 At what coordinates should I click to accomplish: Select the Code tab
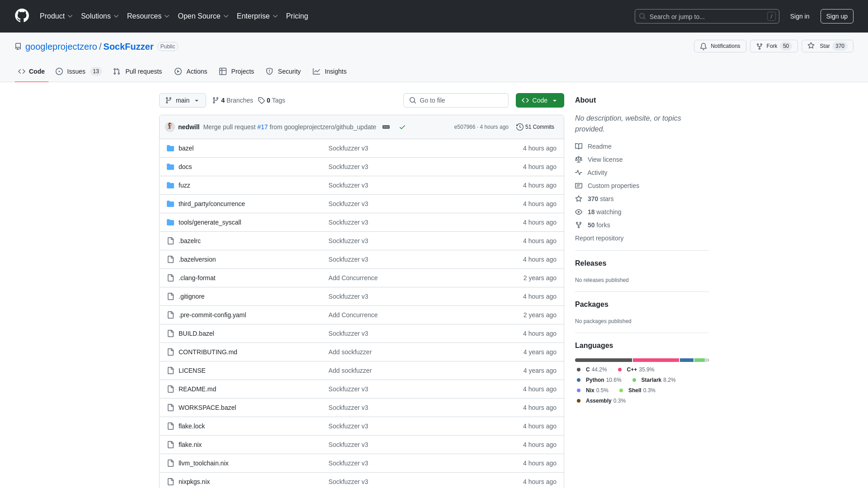pyautogui.click(x=32, y=71)
